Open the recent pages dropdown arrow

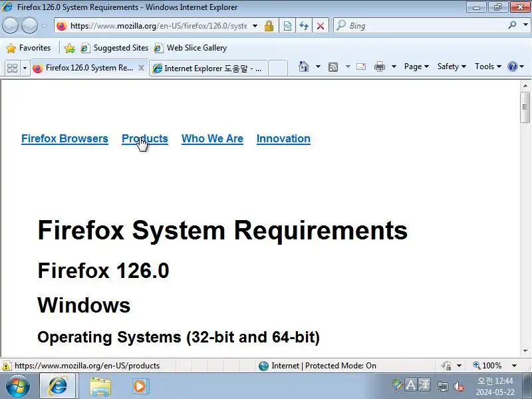[45, 26]
